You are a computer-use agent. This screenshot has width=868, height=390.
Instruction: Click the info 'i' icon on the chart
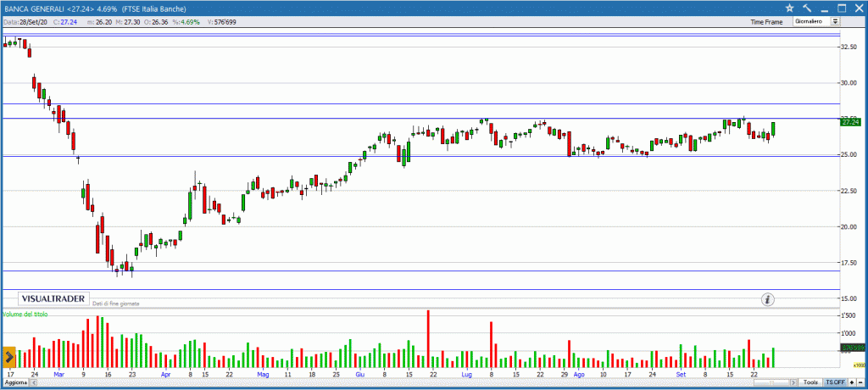(767, 299)
